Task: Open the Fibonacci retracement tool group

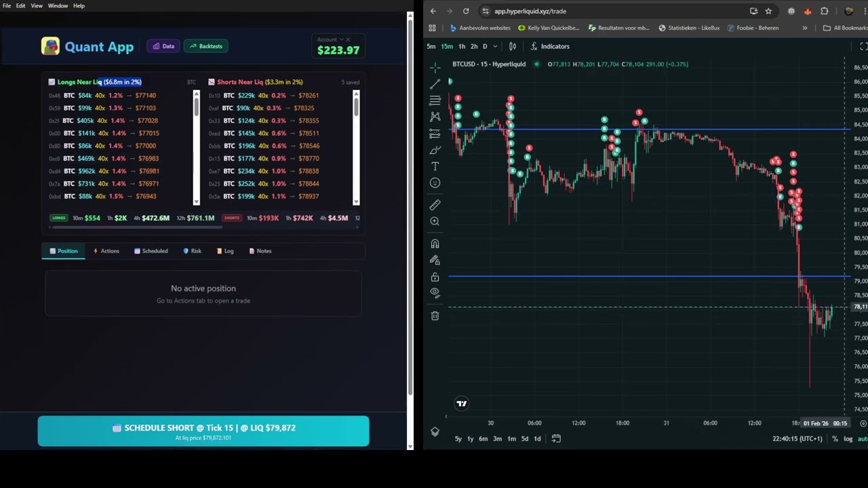Action: [x=435, y=100]
